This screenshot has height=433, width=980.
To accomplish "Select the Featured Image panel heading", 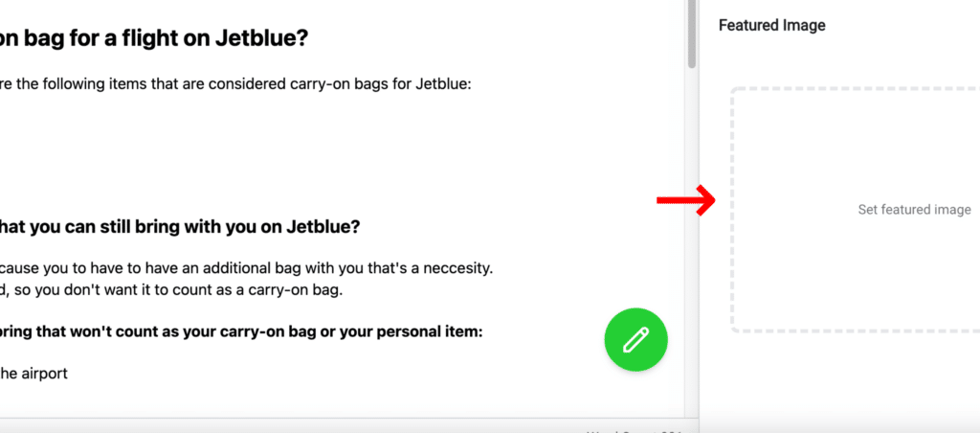I will pos(772,25).
